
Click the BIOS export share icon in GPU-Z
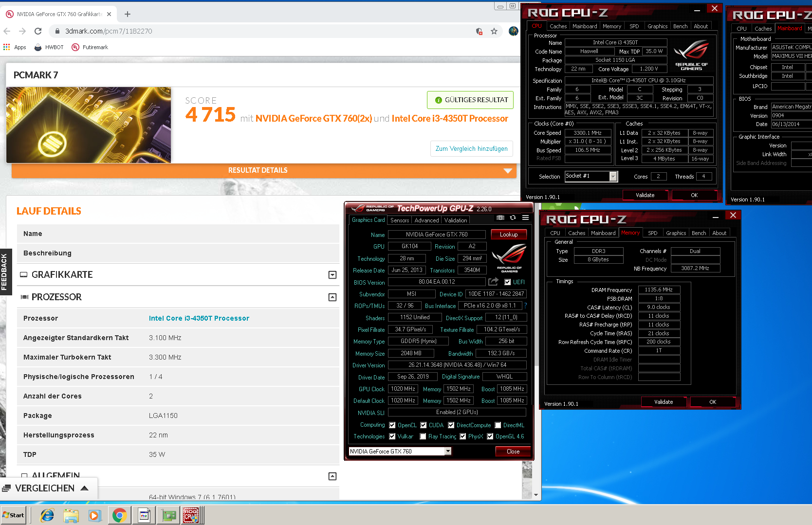(493, 282)
